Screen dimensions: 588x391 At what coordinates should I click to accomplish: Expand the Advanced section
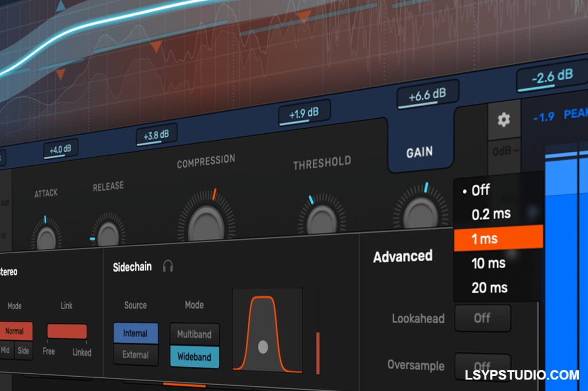[403, 257]
